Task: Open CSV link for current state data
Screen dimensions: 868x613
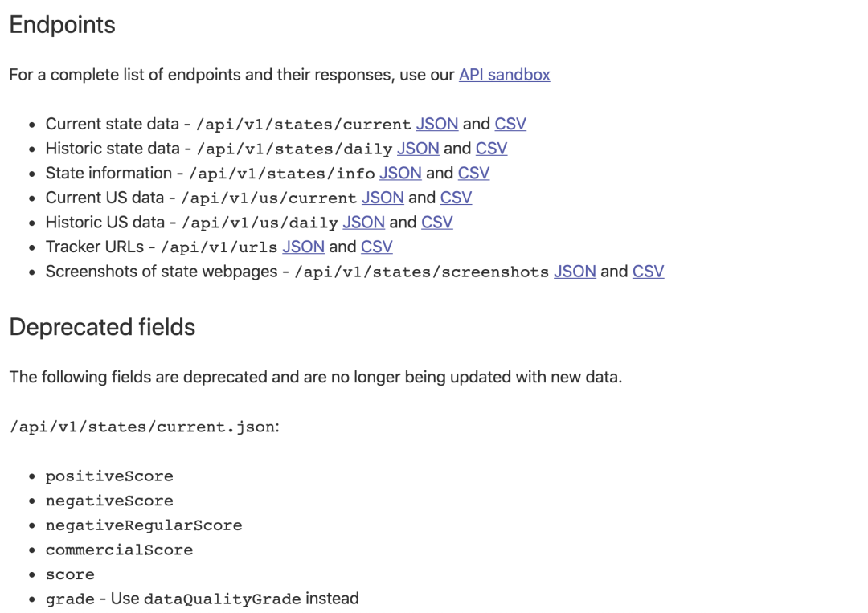Action: [x=510, y=124]
